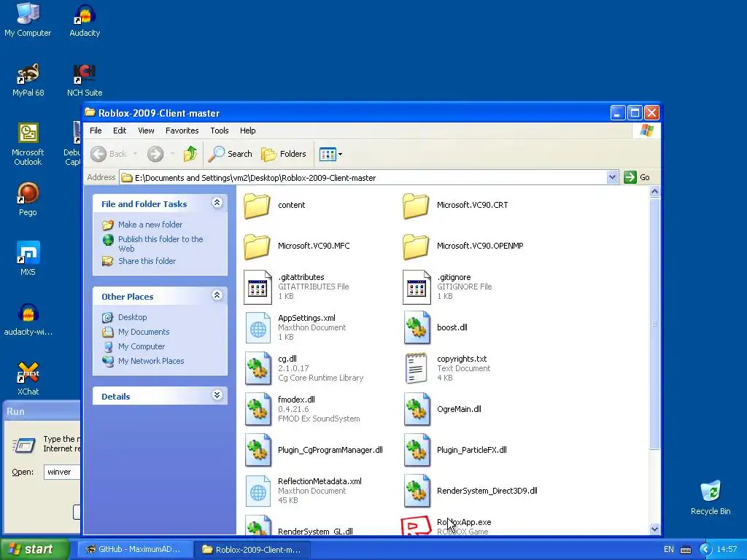The width and height of the screenshot is (747, 560).
Task: Click the scroll up arrow of file list
Action: coord(654,192)
